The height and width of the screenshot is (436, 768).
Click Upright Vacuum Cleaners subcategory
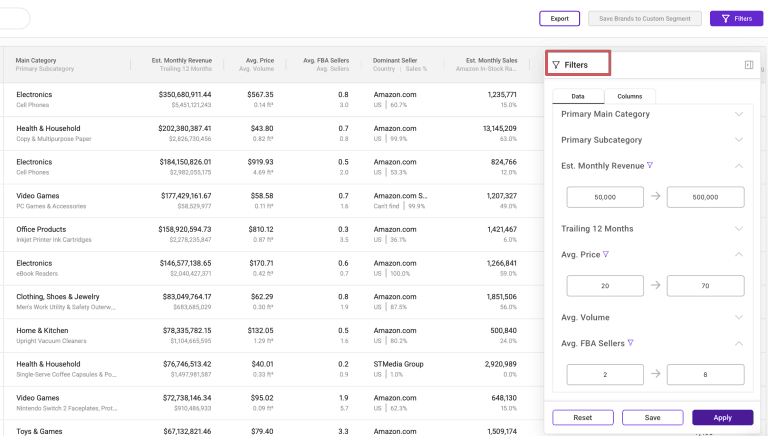tap(51, 341)
